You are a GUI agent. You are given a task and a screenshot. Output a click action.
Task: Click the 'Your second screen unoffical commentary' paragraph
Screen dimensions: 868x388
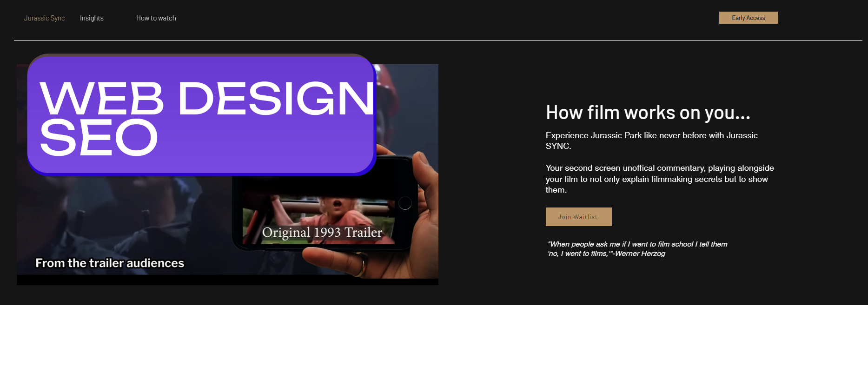coord(660,179)
